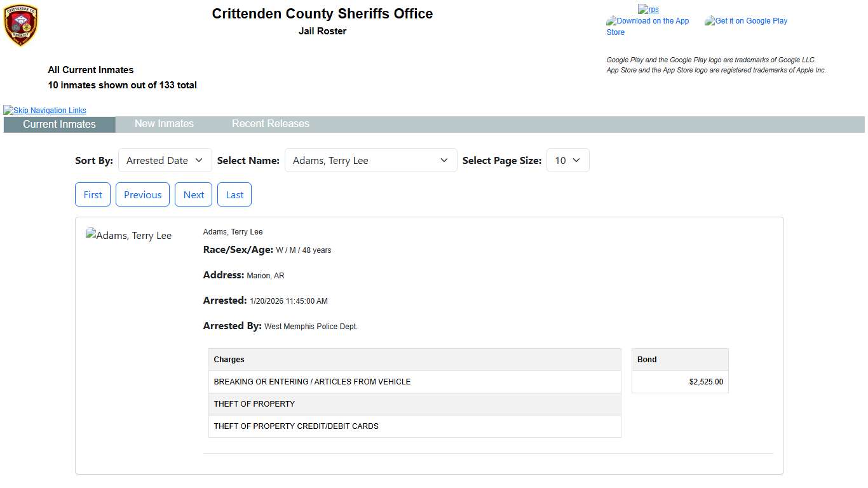The width and height of the screenshot is (868, 488).
Task: Open the Recent Releases tab
Action: point(270,124)
